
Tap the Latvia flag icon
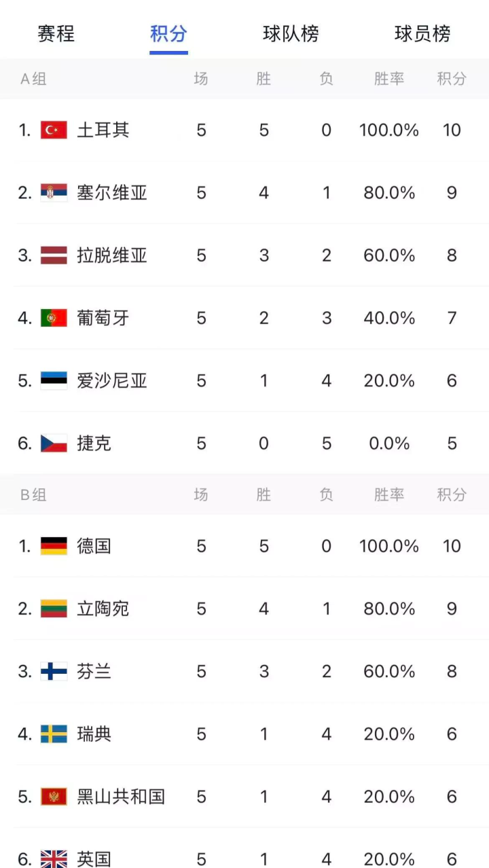[x=54, y=255]
